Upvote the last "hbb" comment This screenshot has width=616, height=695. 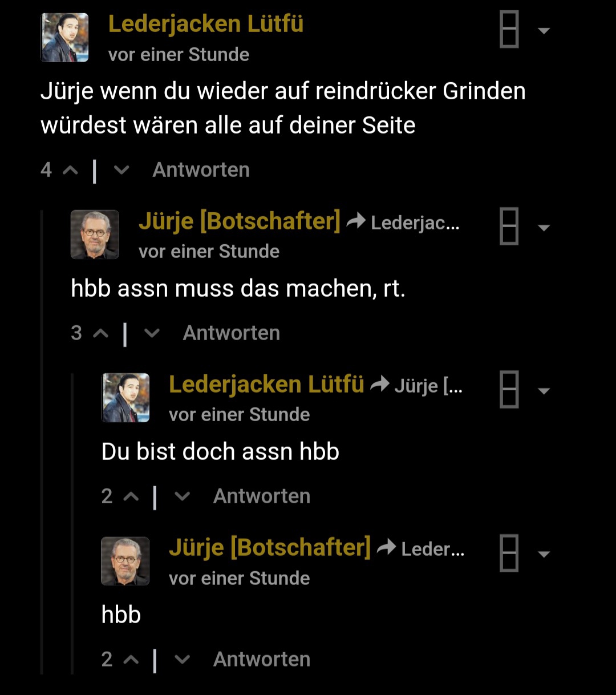pos(131,660)
